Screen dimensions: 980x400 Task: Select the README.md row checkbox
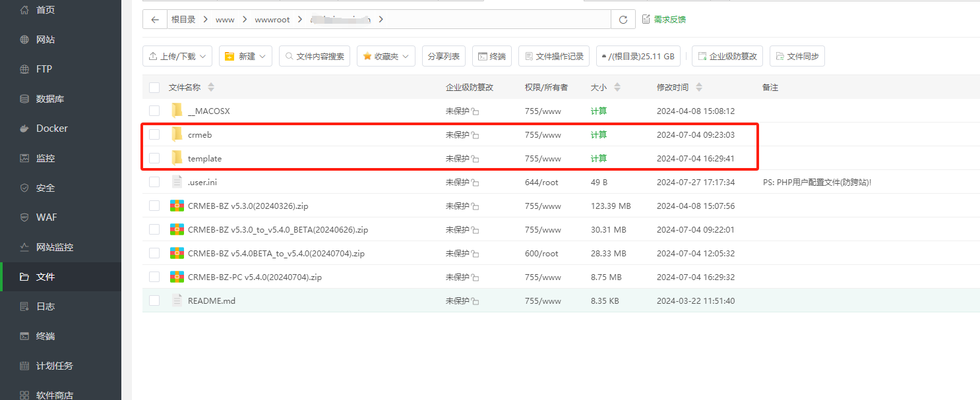click(154, 300)
